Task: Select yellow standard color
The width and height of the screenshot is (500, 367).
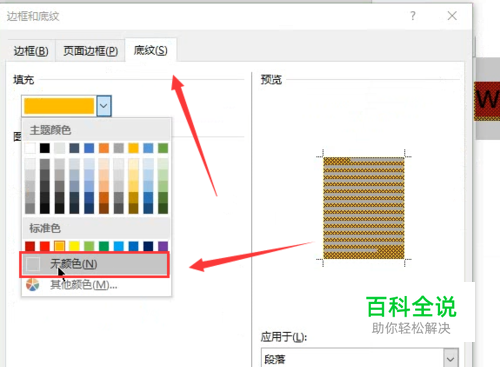Action: [x=74, y=246]
